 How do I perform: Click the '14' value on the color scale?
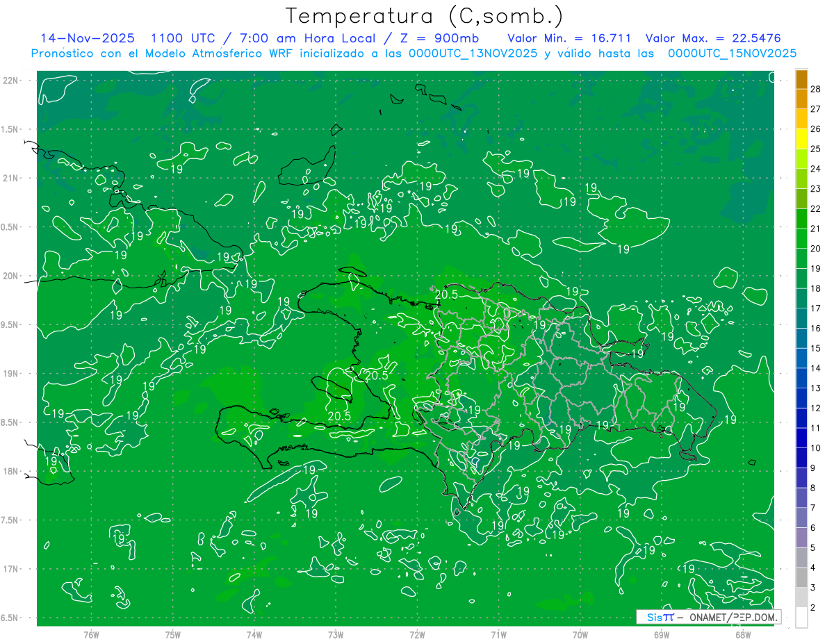[816, 368]
